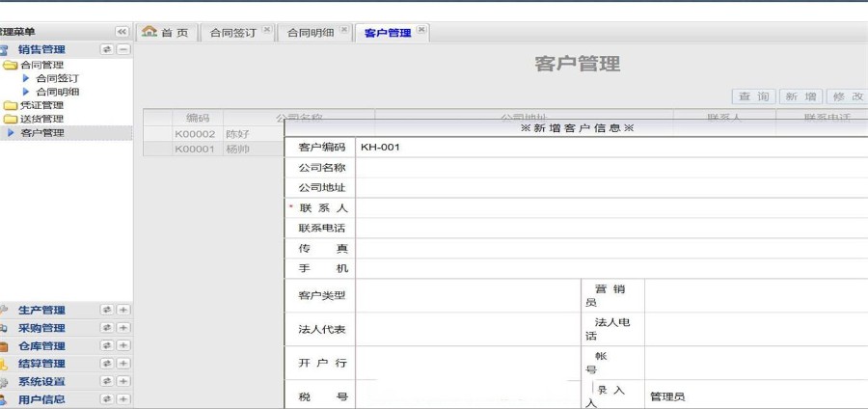Click the 录入人 field showing 管理员
Screen dimensions: 868x409
coord(756,395)
